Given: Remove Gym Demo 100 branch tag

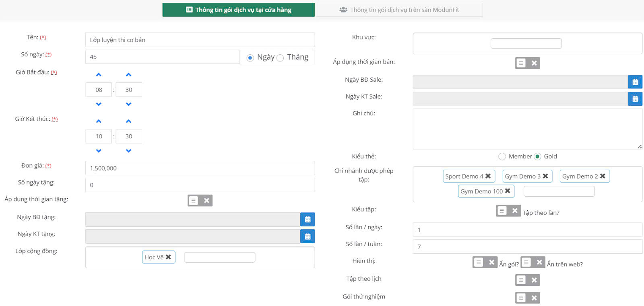Looking at the screenshot, I should [x=508, y=191].
